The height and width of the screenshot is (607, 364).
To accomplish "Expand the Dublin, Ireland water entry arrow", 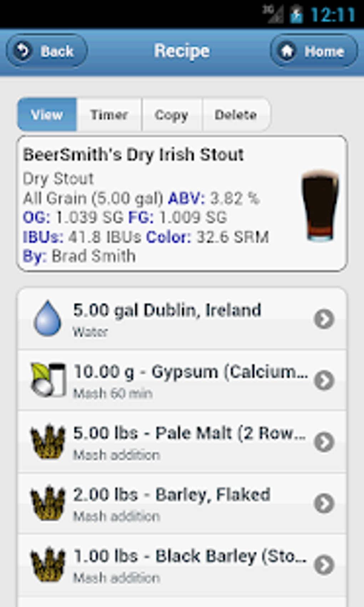I will (324, 319).
